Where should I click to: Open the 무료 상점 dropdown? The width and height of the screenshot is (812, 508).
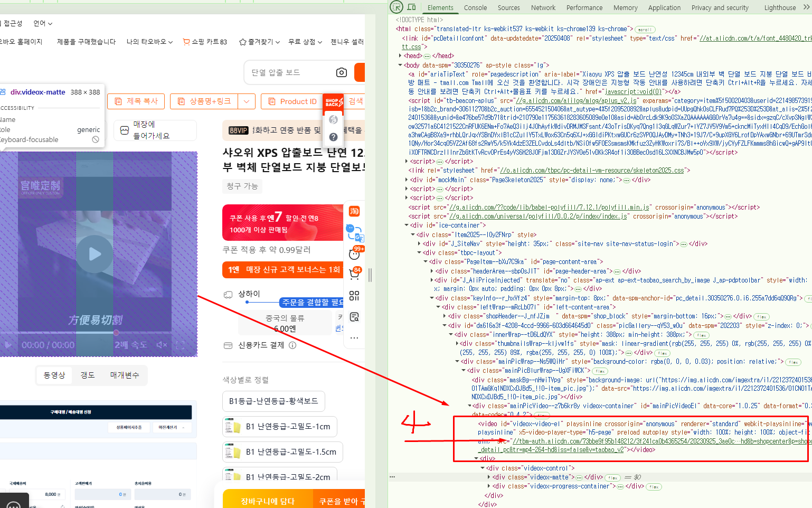[305, 42]
